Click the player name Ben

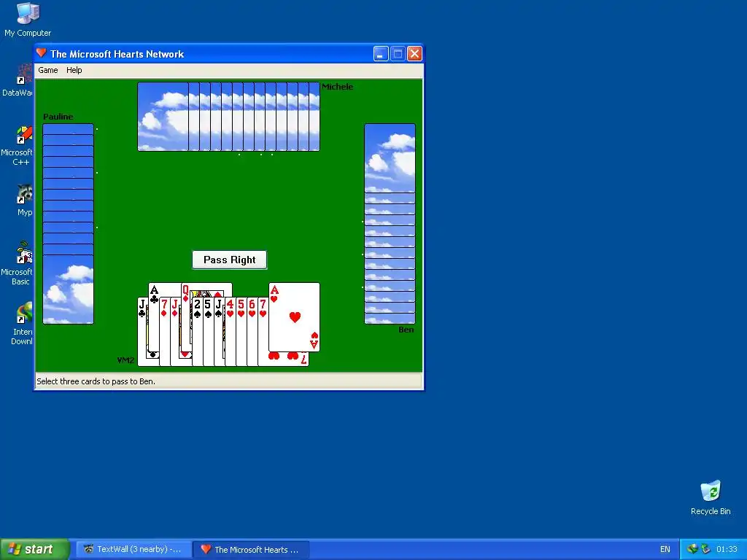point(406,330)
